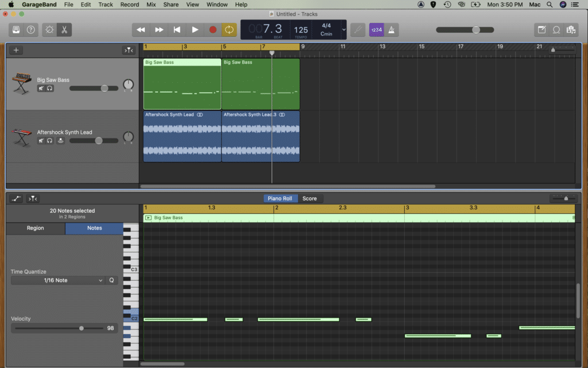Toggle Count-in 1234 button

(377, 30)
